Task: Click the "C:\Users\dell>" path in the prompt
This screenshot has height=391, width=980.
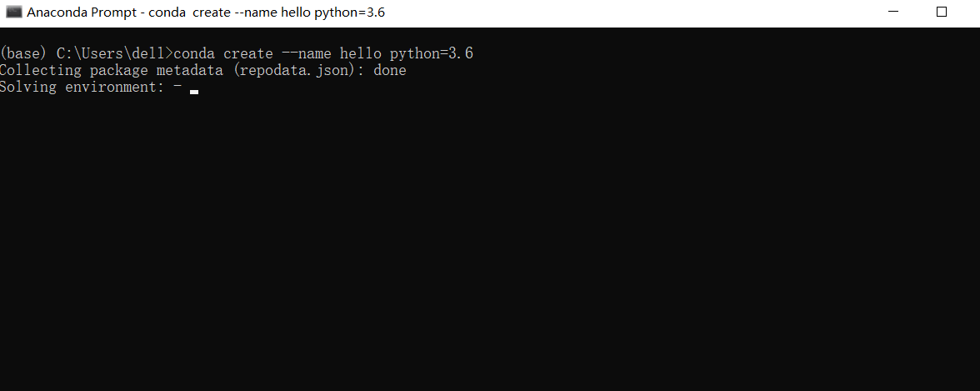Action: (115, 54)
